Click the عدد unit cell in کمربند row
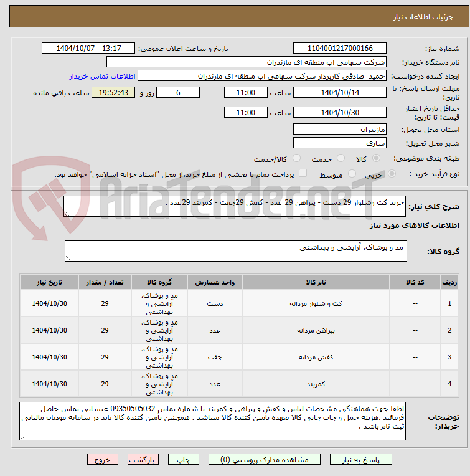Screen dimensions: 470x476 coord(215,384)
